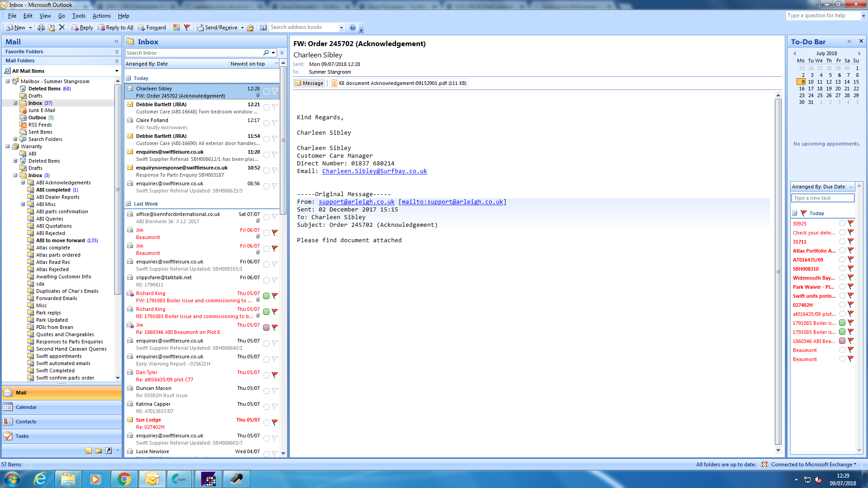Collapse the Today group in Inbox

point(128,78)
